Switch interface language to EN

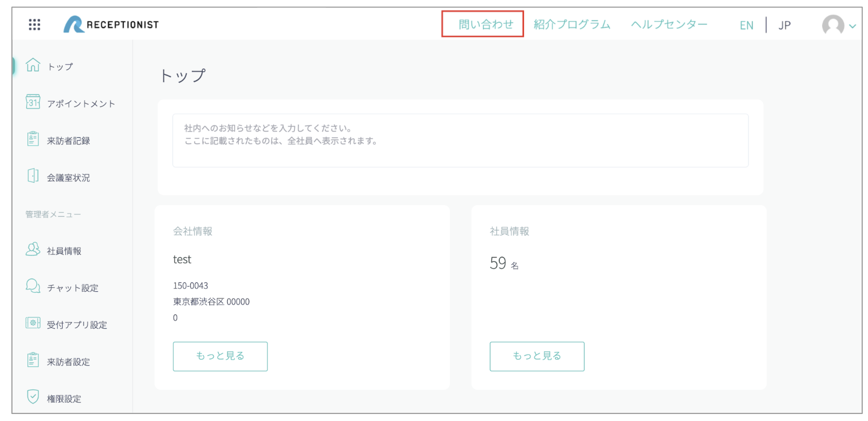coord(746,24)
